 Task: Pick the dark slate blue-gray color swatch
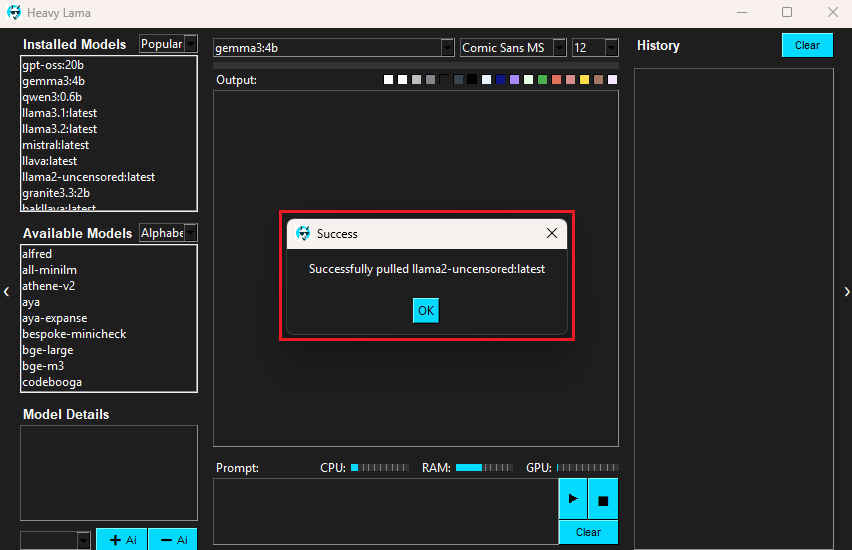[458, 80]
